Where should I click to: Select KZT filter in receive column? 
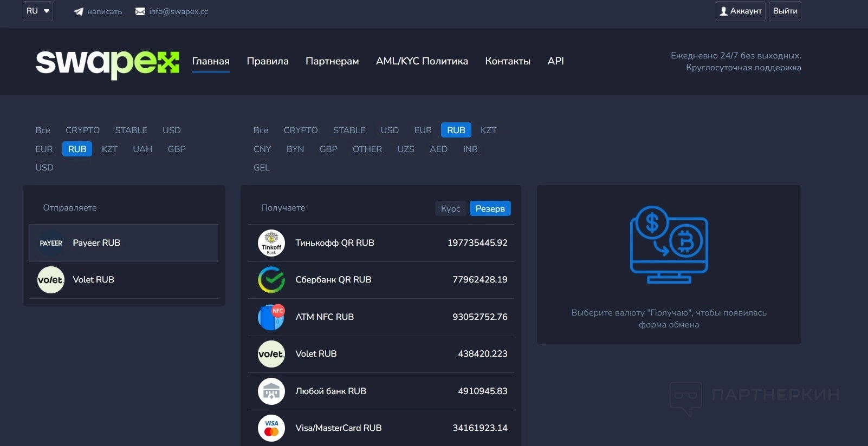(x=488, y=130)
